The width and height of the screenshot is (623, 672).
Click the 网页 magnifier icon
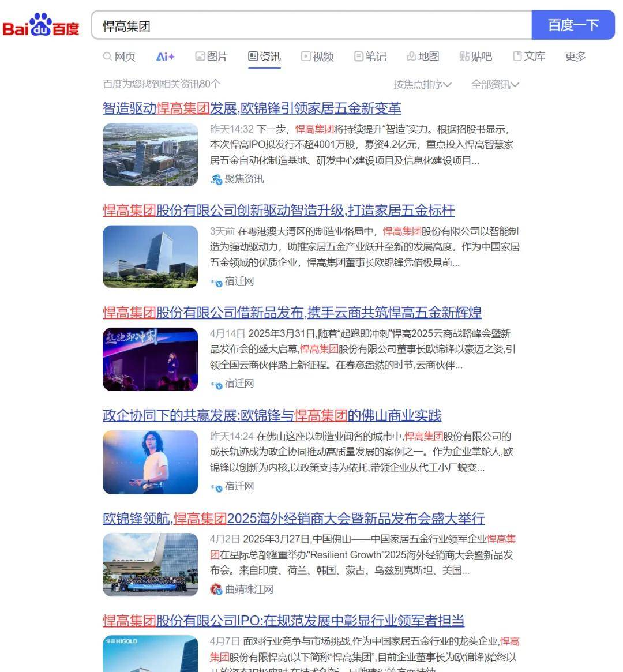coord(107,56)
